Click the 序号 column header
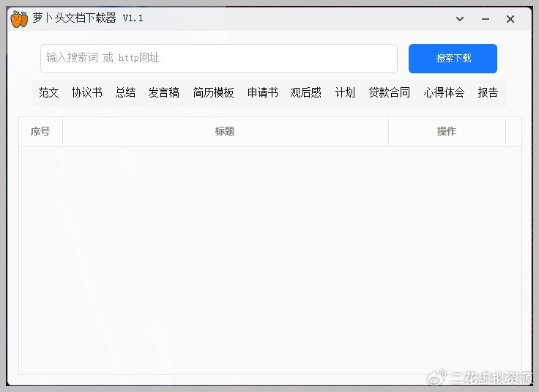This screenshot has height=392, width=539. click(x=40, y=131)
